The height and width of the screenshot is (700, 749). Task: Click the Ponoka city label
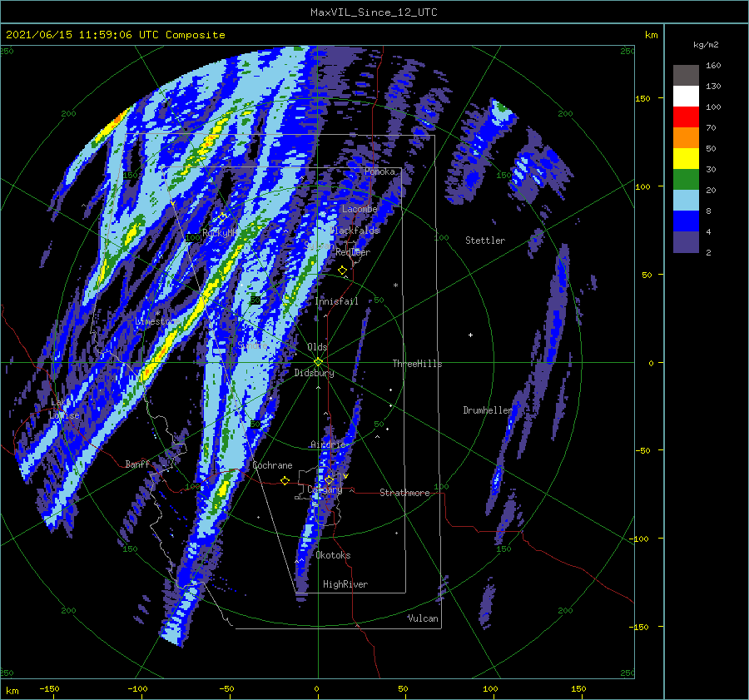pyautogui.click(x=379, y=171)
